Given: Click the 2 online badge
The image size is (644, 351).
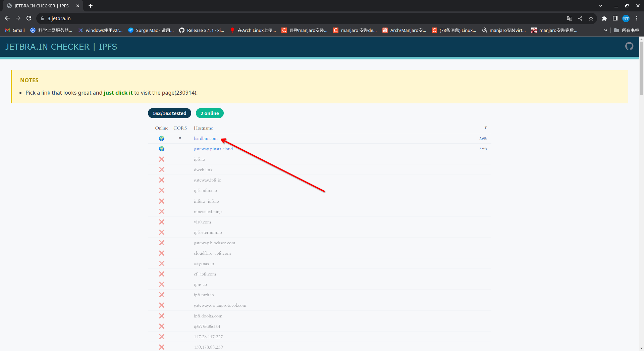Looking at the screenshot, I should pos(210,113).
